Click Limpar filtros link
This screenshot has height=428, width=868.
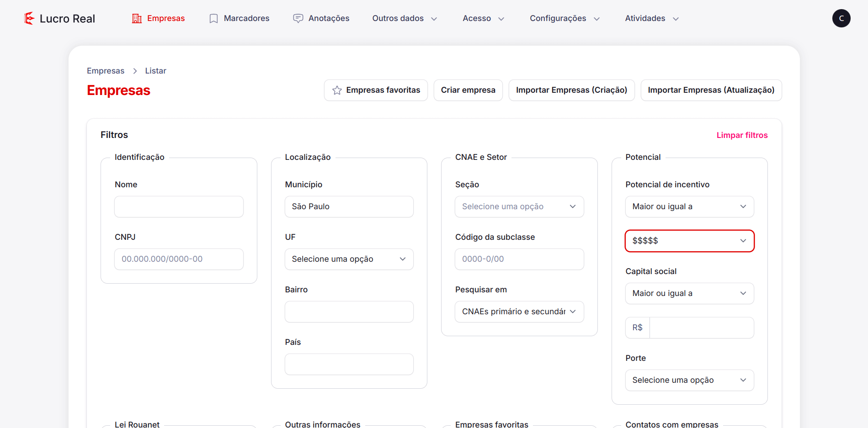point(742,135)
